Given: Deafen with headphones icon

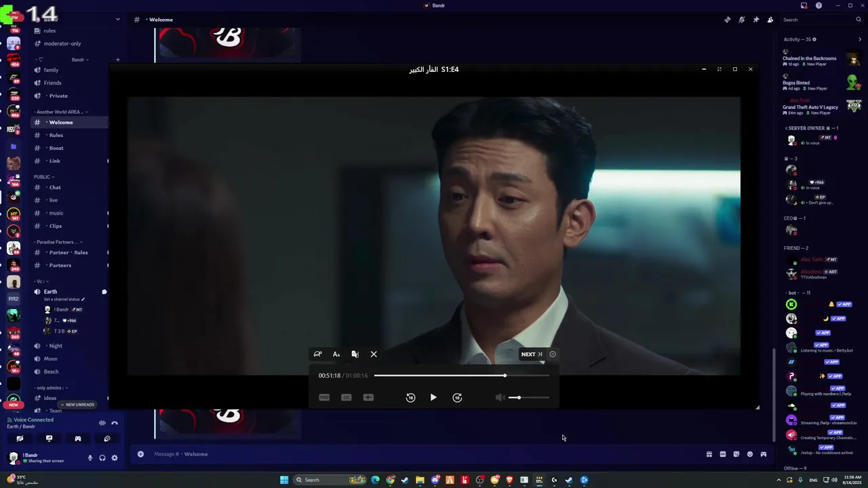Looking at the screenshot, I should point(102,458).
